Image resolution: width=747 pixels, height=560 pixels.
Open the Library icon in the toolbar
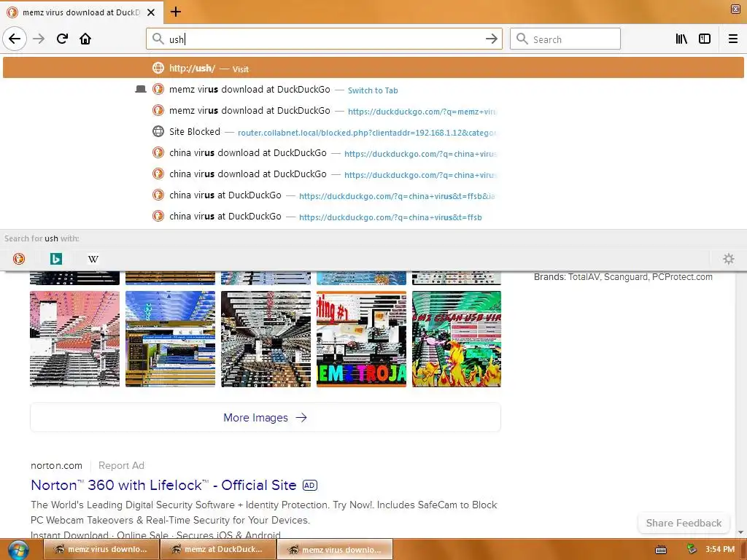(x=681, y=39)
